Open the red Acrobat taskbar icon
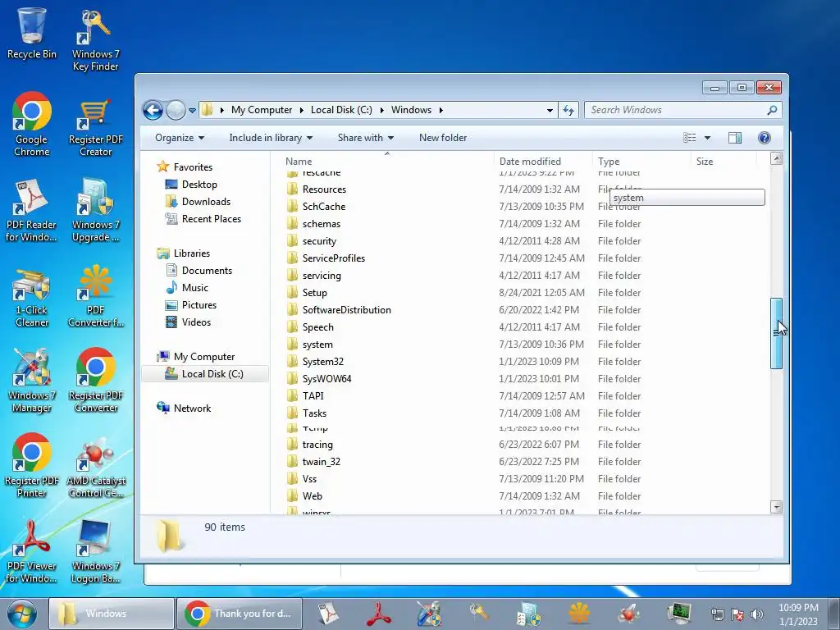This screenshot has width=840, height=630. (x=378, y=614)
